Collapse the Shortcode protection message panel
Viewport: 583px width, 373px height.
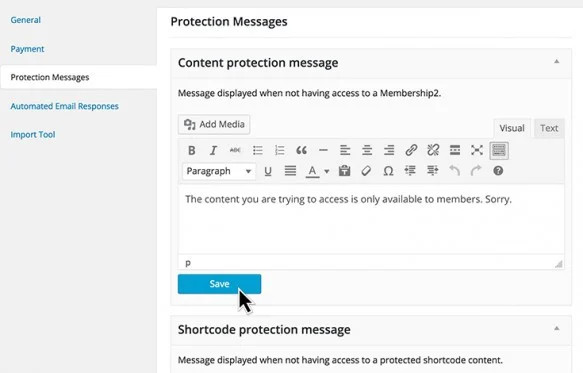point(557,329)
